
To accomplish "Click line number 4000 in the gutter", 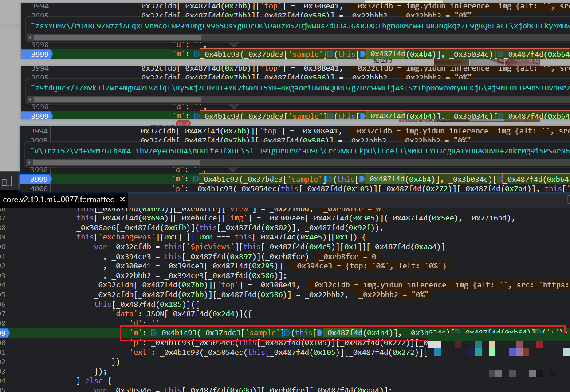I will 40,188.
